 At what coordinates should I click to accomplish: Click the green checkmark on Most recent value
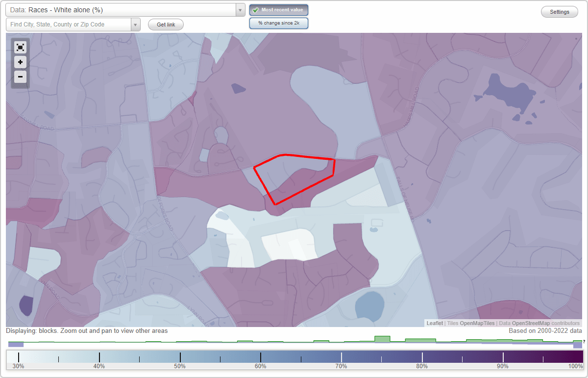[x=256, y=9]
